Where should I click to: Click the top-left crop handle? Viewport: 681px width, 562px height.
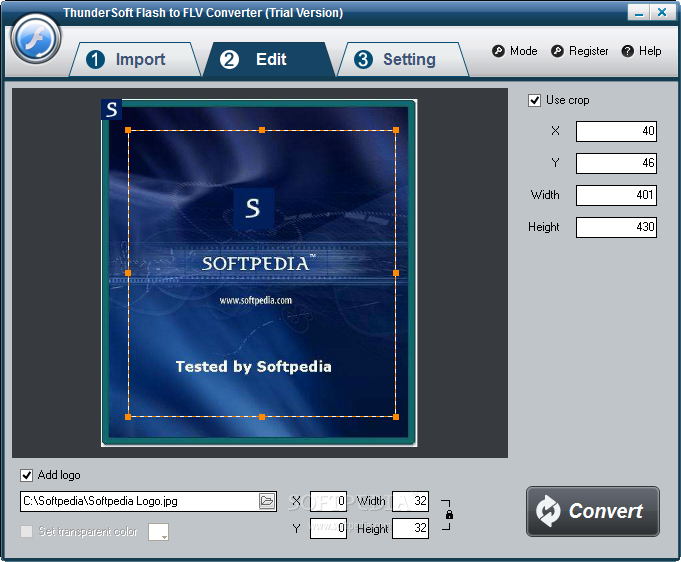tap(128, 130)
